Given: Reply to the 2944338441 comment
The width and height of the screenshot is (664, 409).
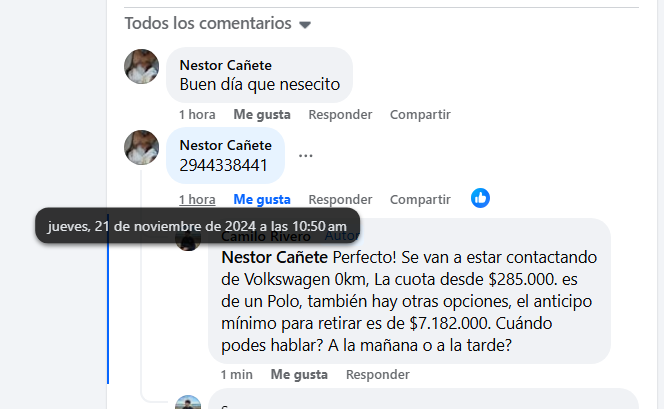Looking at the screenshot, I should [x=340, y=199].
